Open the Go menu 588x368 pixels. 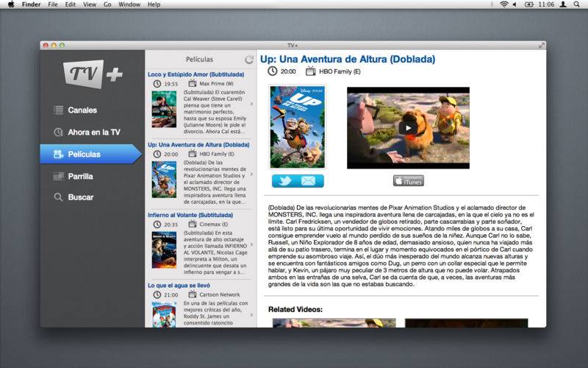[x=107, y=4]
